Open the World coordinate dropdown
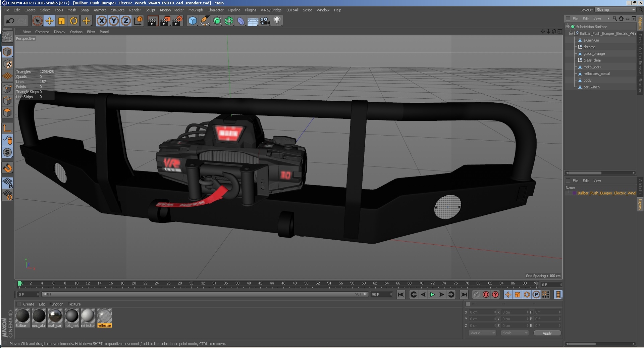This screenshot has width=644, height=348. [482, 333]
